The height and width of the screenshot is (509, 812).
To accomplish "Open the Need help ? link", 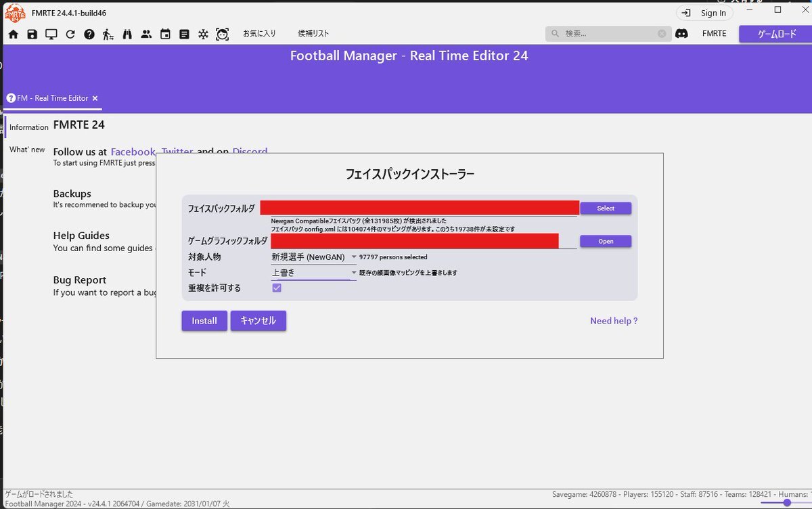I will (614, 321).
